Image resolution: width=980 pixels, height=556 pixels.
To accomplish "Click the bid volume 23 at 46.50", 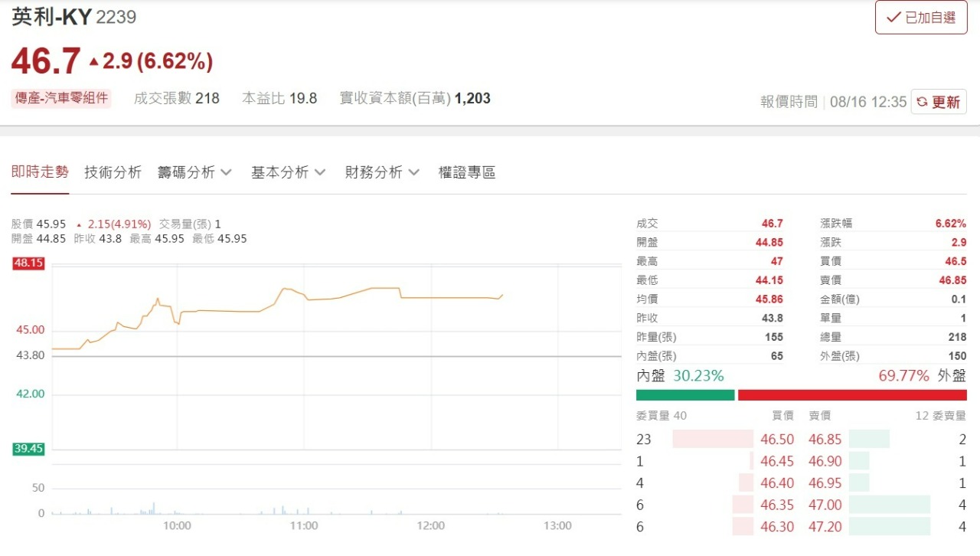I will 643,439.
